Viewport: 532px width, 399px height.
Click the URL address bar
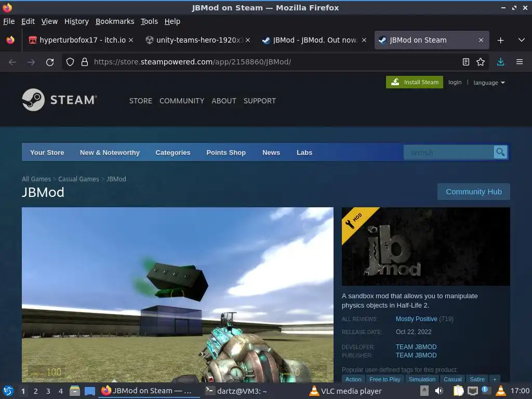pyautogui.click(x=275, y=62)
